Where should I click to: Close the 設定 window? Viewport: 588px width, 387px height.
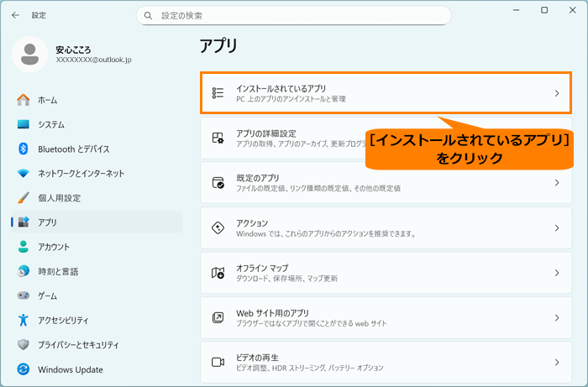(x=573, y=10)
